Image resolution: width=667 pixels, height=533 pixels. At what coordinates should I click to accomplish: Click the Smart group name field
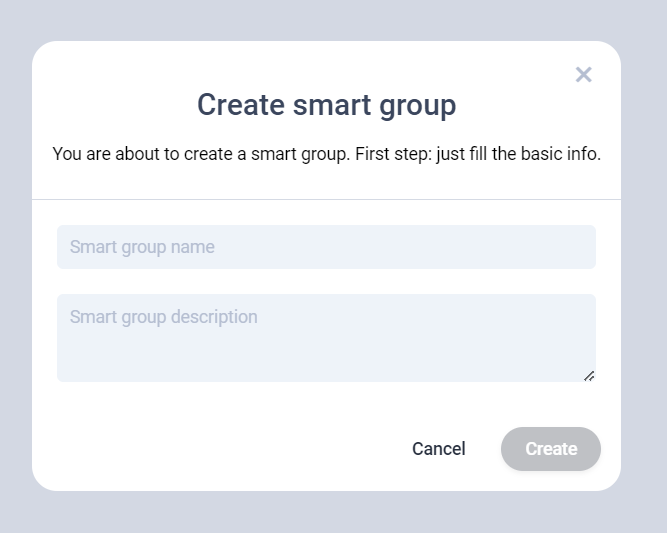coord(326,247)
